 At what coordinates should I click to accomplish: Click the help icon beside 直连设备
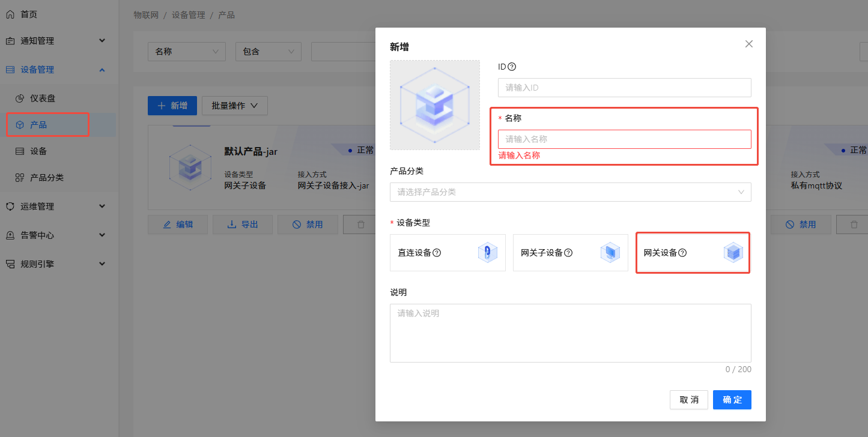tap(437, 253)
